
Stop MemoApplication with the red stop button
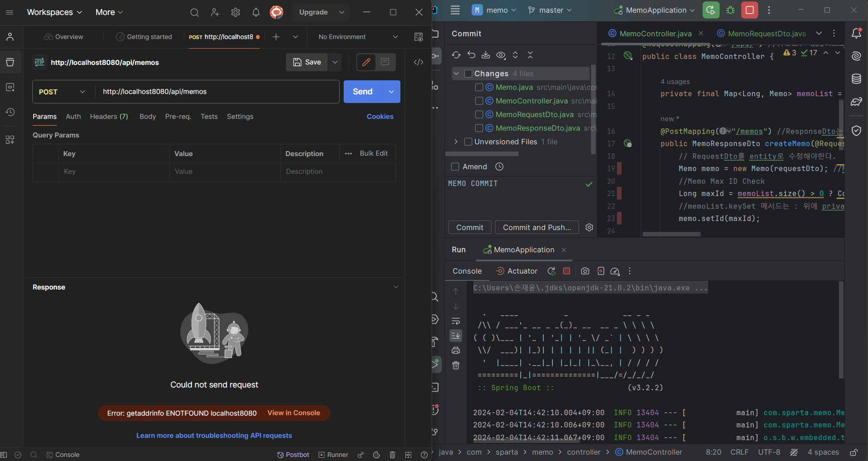[x=750, y=10]
